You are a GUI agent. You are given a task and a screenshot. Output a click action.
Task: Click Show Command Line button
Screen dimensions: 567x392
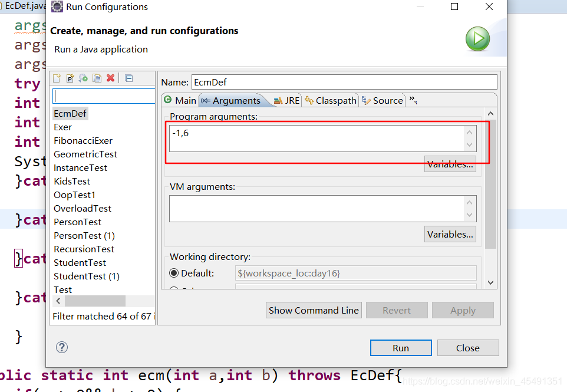click(314, 310)
